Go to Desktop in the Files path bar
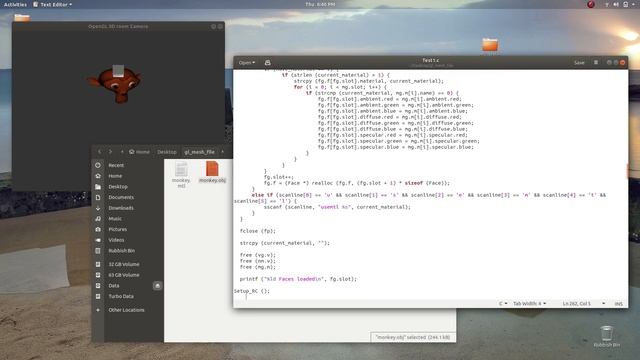640x360 pixels. click(x=167, y=152)
